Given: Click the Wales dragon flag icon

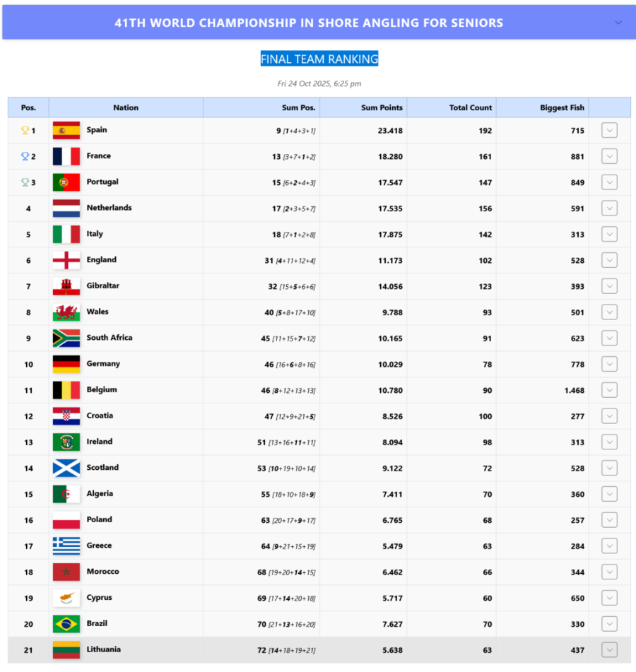Looking at the screenshot, I should point(66,312).
